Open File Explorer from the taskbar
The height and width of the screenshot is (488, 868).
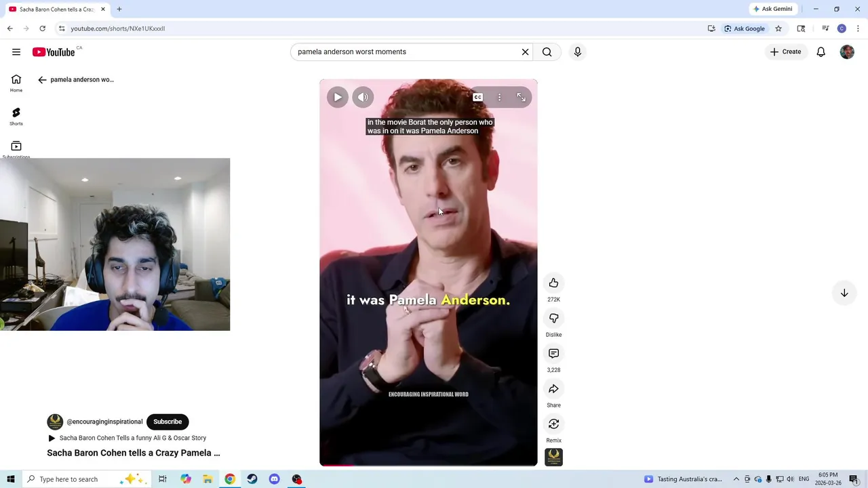point(208,479)
